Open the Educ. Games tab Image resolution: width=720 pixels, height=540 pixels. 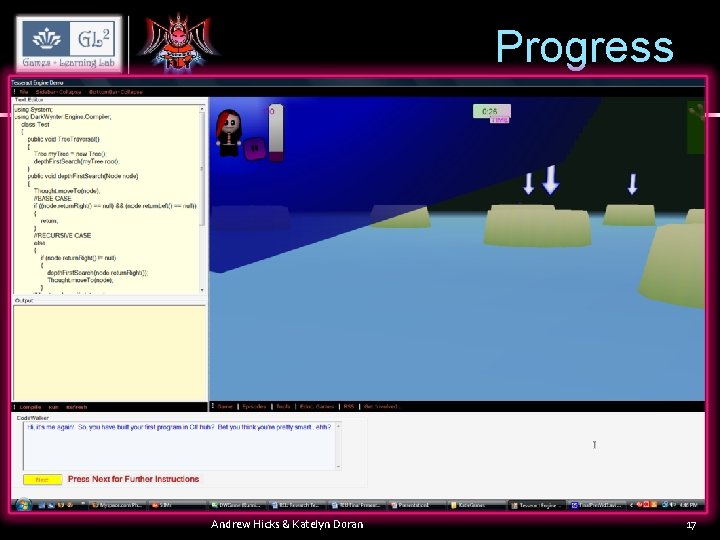317,406
